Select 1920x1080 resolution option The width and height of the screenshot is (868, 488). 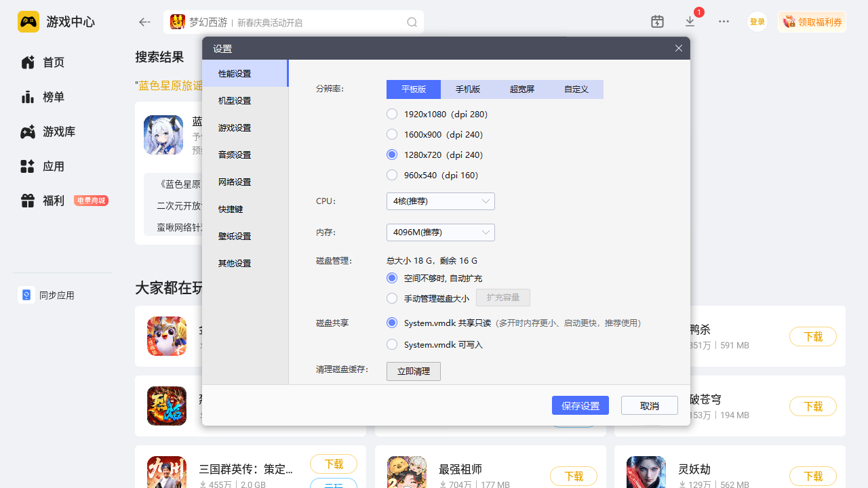click(x=392, y=114)
